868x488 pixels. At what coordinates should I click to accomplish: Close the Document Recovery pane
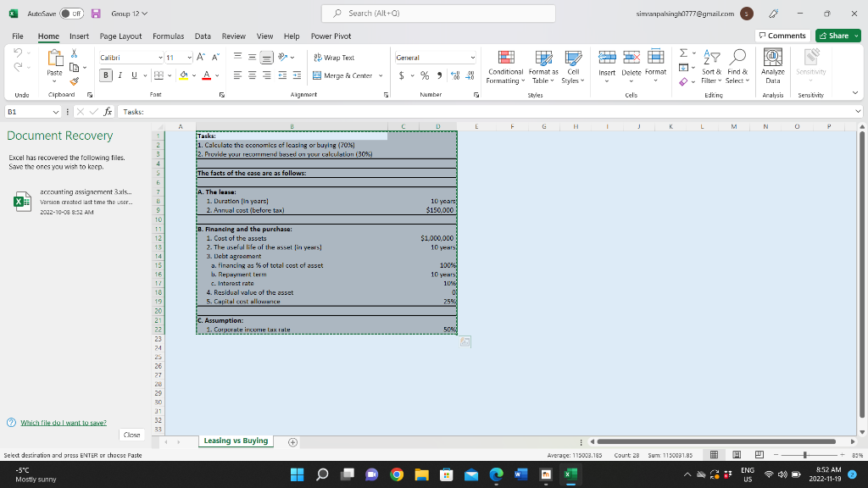pos(131,435)
